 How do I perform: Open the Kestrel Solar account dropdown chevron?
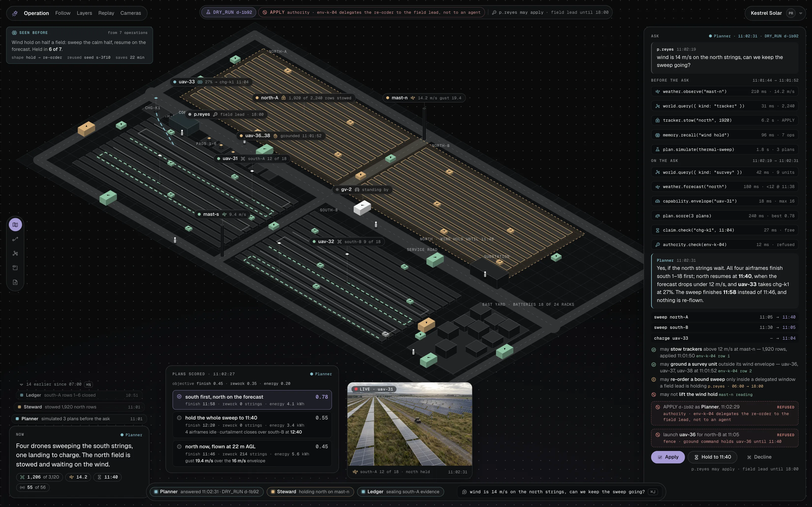pyautogui.click(x=801, y=14)
